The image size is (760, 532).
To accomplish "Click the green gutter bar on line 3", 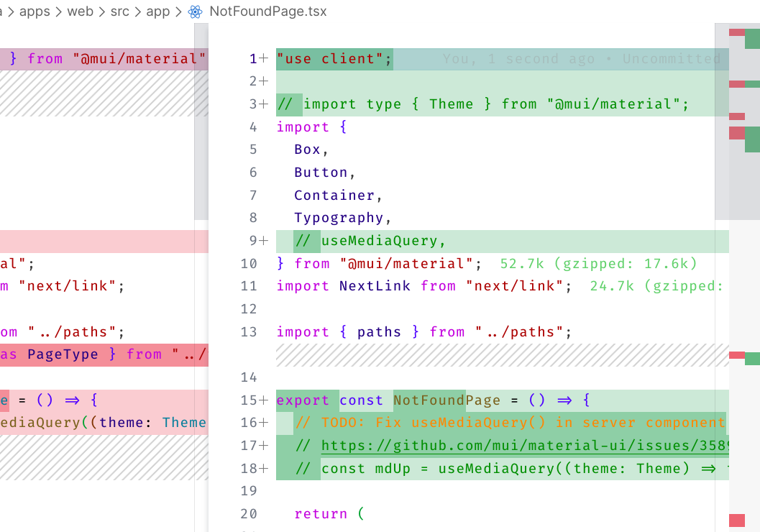I will pyautogui.click(x=280, y=104).
